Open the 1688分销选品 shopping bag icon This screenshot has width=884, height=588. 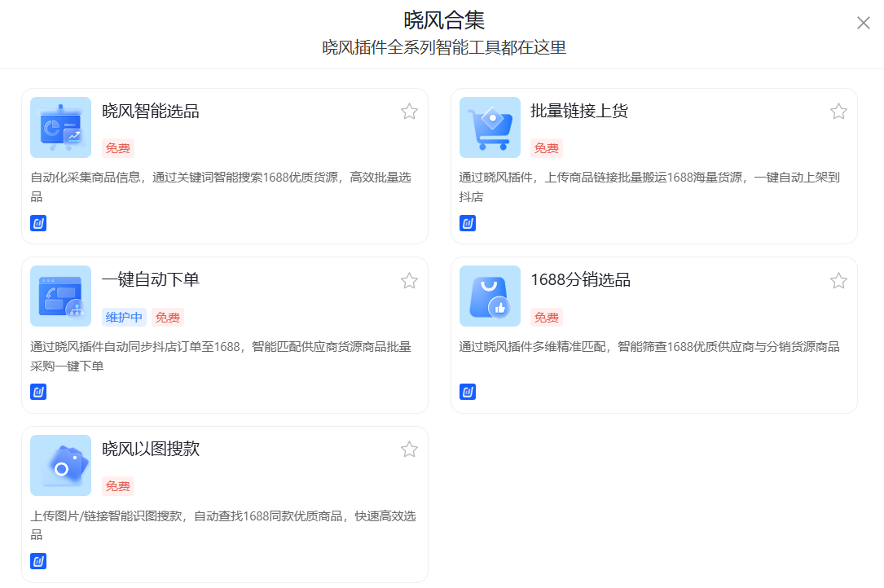tap(490, 296)
